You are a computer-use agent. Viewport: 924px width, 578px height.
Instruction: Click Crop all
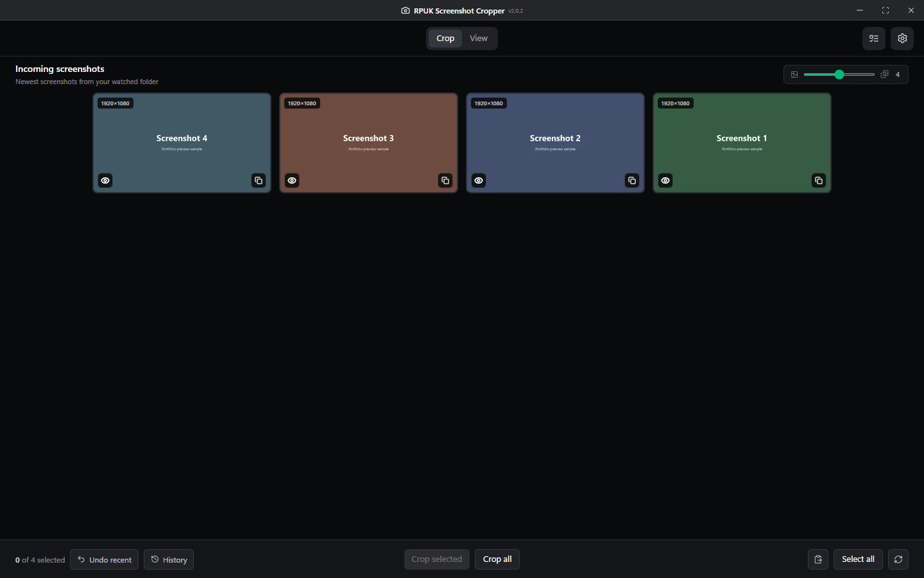pos(497,559)
